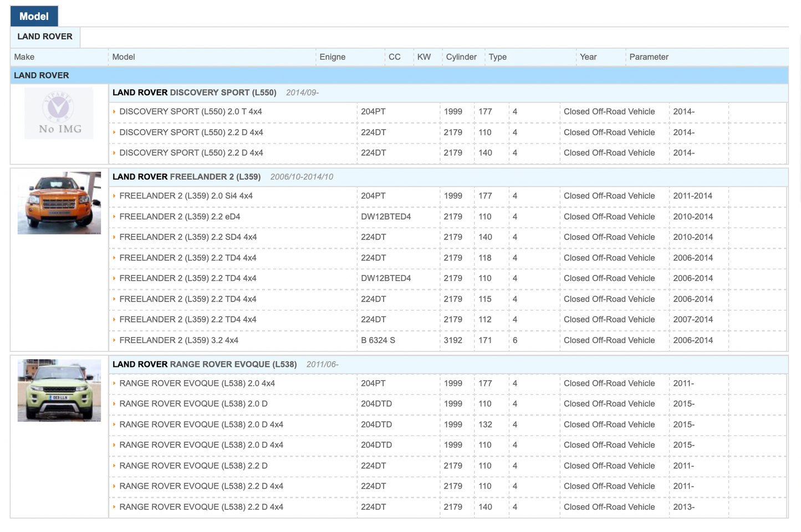
Task: Open FREELANDER 2 2.2 TD4 4x4 DW12BTED4 row
Action: [x=188, y=278]
